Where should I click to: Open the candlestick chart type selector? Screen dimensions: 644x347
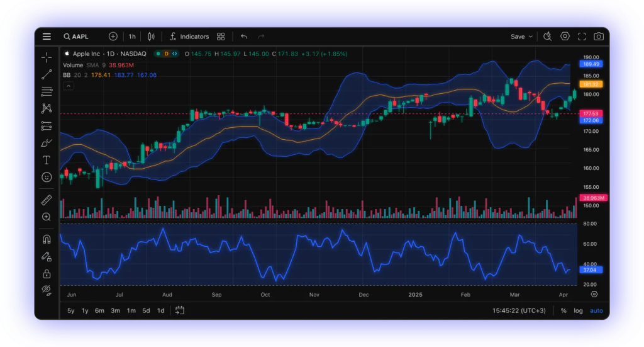click(151, 37)
